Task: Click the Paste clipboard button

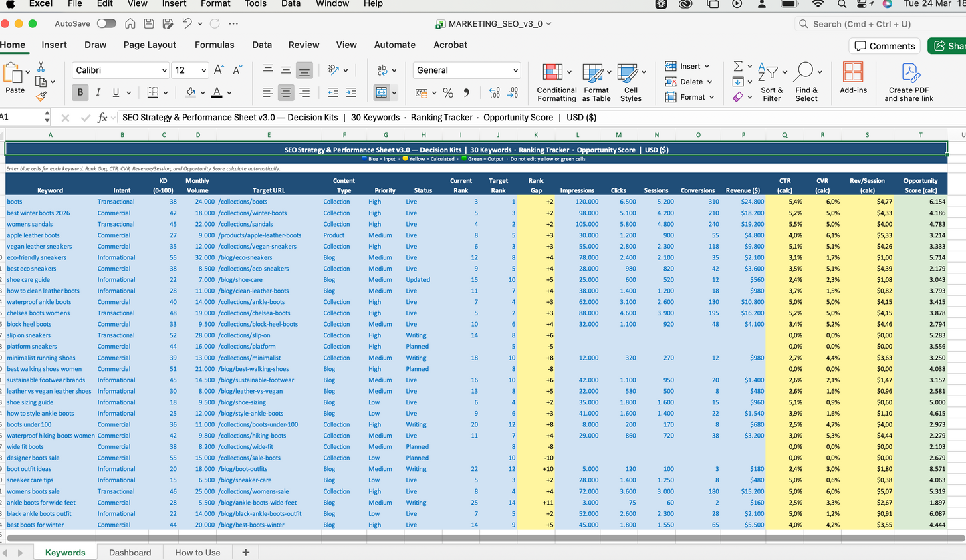Action: click(15, 79)
